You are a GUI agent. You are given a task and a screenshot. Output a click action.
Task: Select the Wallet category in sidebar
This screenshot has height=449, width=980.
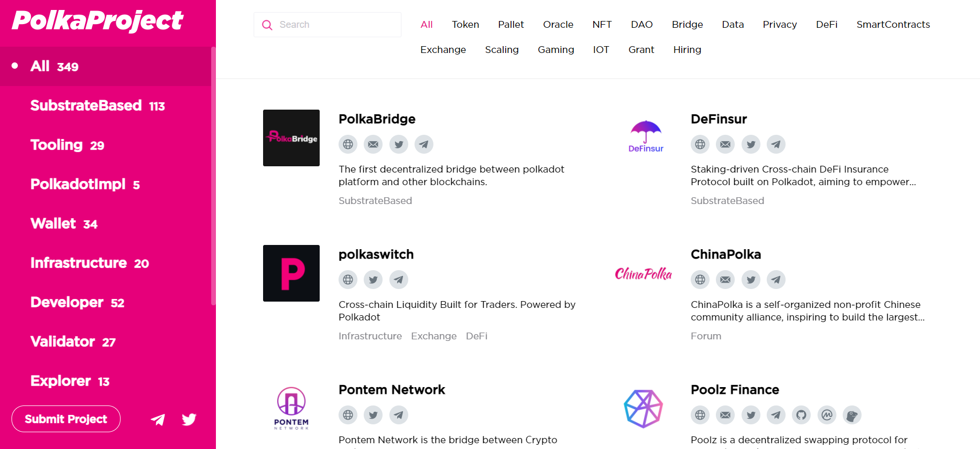pyautogui.click(x=64, y=223)
